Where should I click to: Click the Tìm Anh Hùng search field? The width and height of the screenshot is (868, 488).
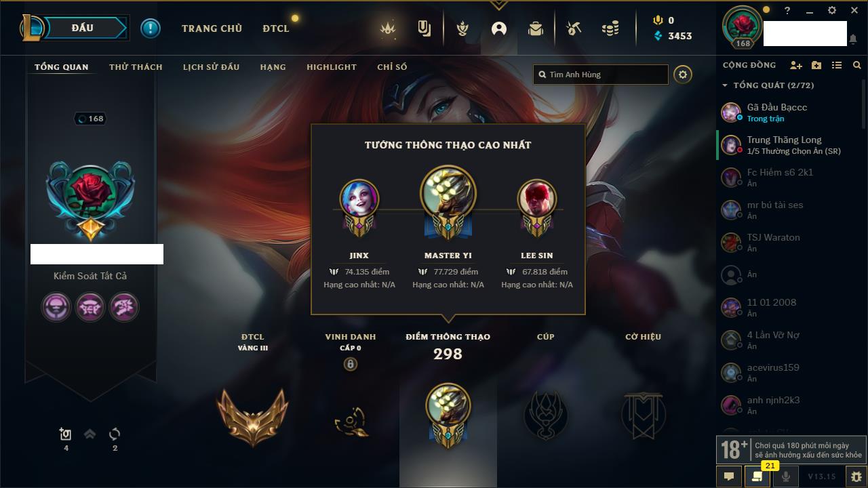[x=601, y=75]
